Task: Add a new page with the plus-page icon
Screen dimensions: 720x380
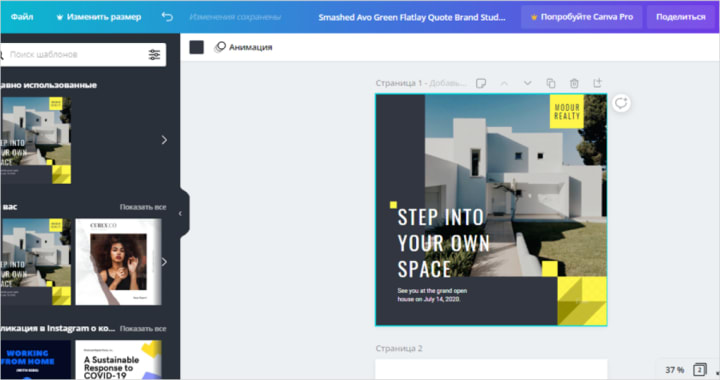Action: pos(597,83)
